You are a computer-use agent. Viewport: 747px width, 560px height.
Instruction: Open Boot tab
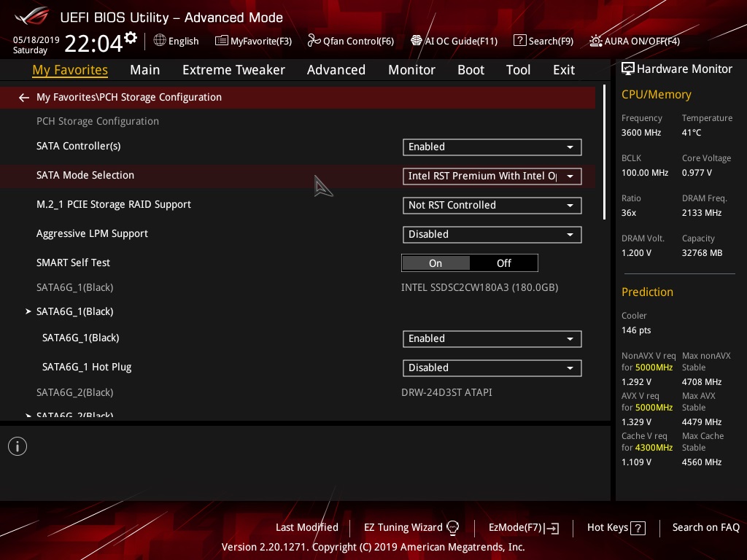click(x=471, y=69)
